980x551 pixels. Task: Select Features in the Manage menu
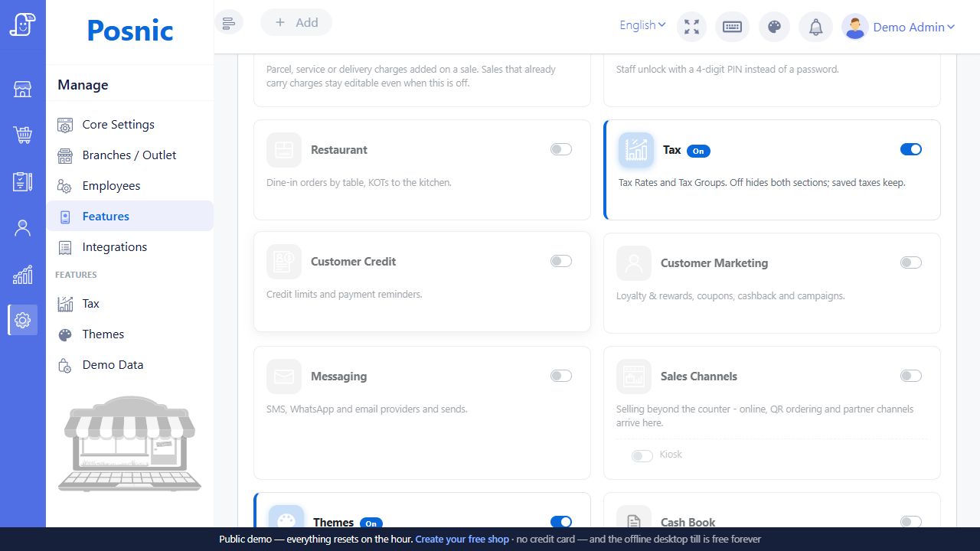pos(130,216)
